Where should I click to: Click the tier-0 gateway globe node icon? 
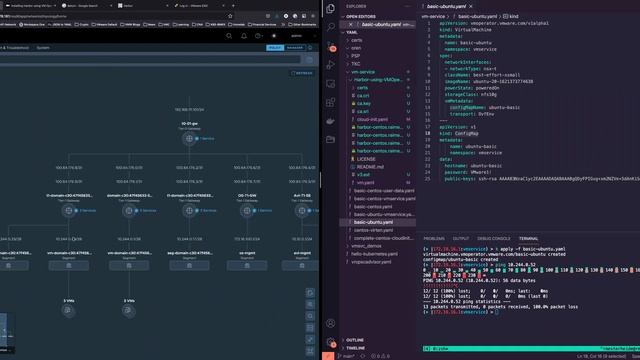pyautogui.click(x=189, y=139)
